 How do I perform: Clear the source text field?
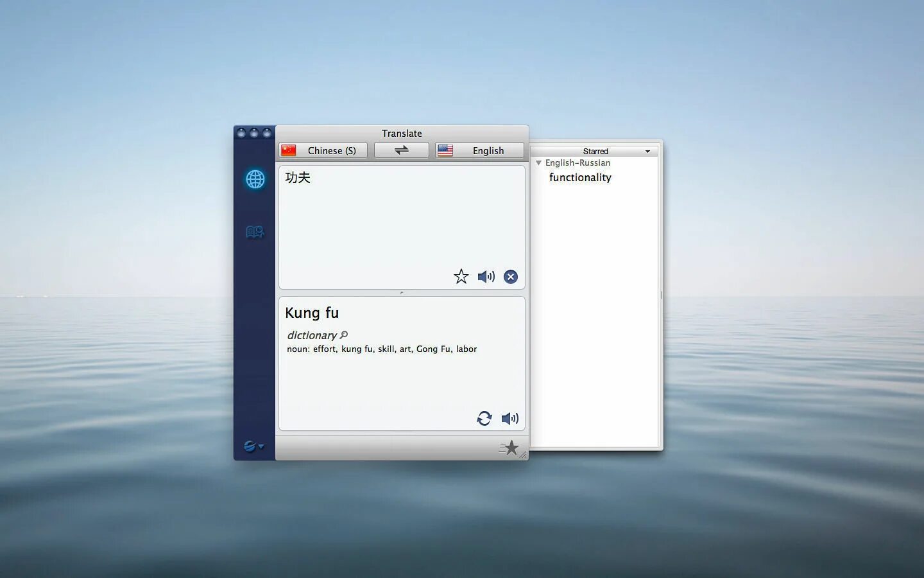click(511, 277)
